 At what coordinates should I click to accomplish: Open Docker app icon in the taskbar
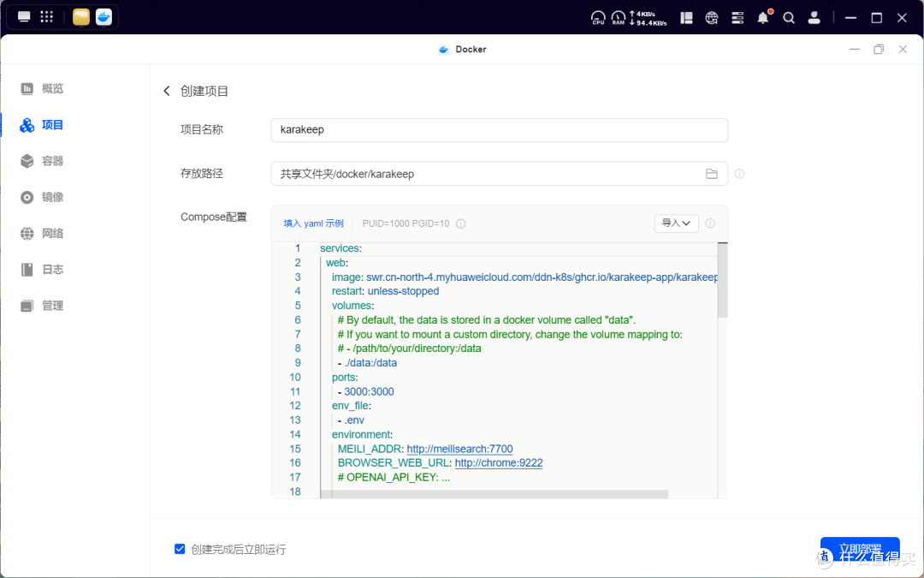(x=104, y=17)
